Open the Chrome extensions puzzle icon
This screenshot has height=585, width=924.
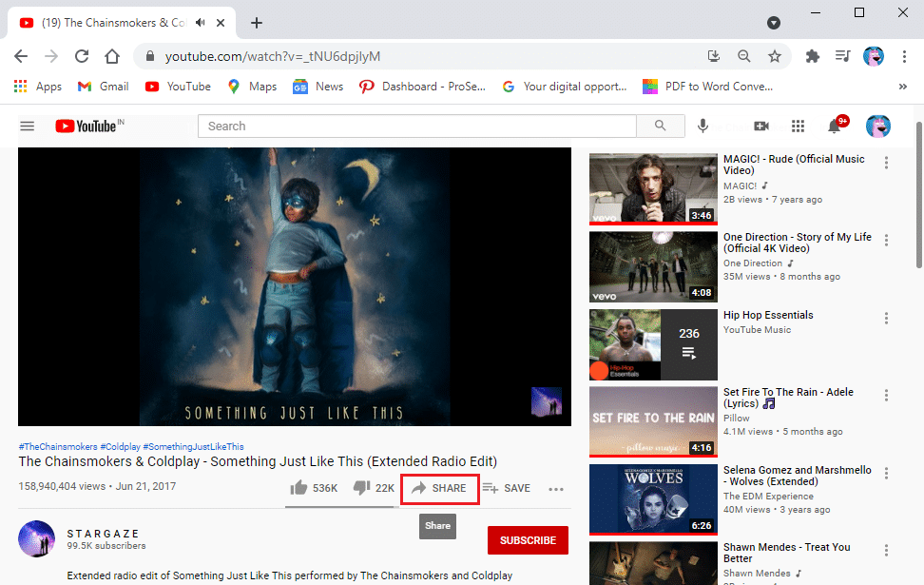pos(812,56)
